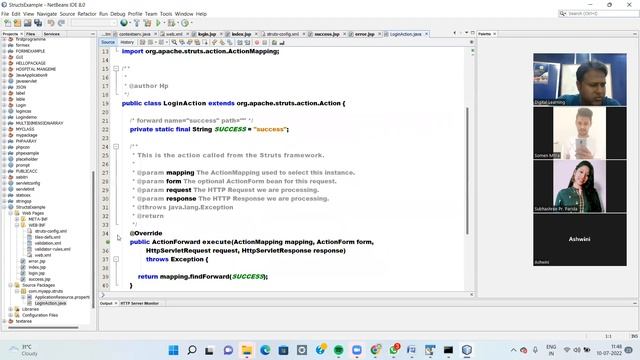
Task: Open the Output tab
Action: point(106,303)
